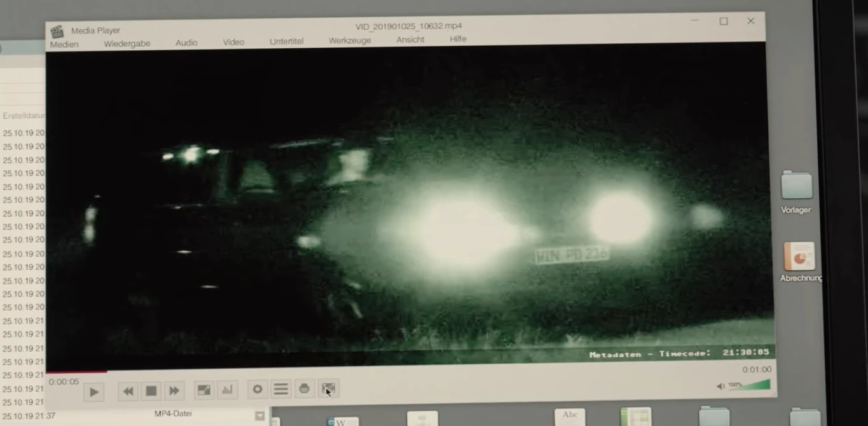The image size is (868, 426).
Task: Click the night-vision video display area
Action: (x=410, y=207)
